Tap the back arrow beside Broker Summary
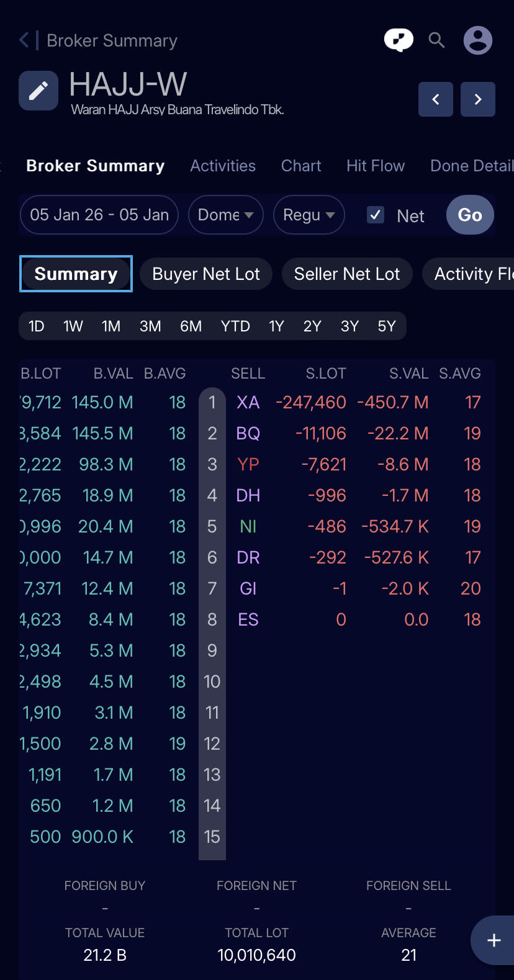Screen dimensions: 514x980 point(24,41)
